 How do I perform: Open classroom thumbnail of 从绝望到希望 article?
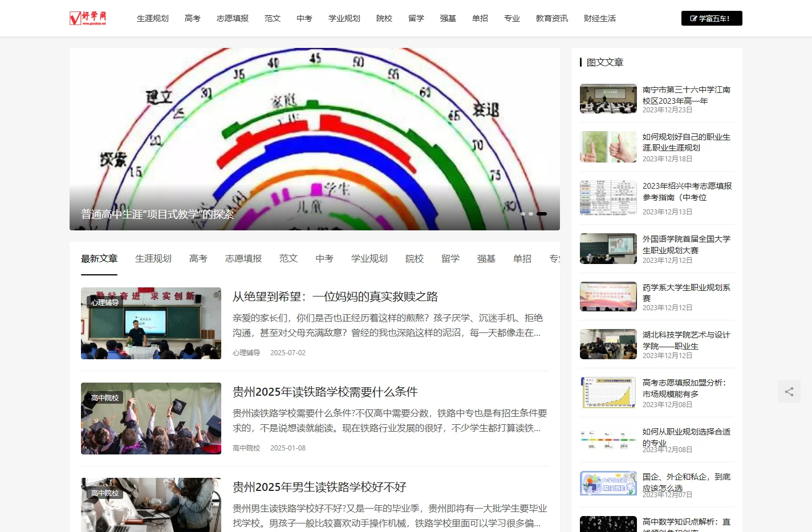tap(151, 323)
